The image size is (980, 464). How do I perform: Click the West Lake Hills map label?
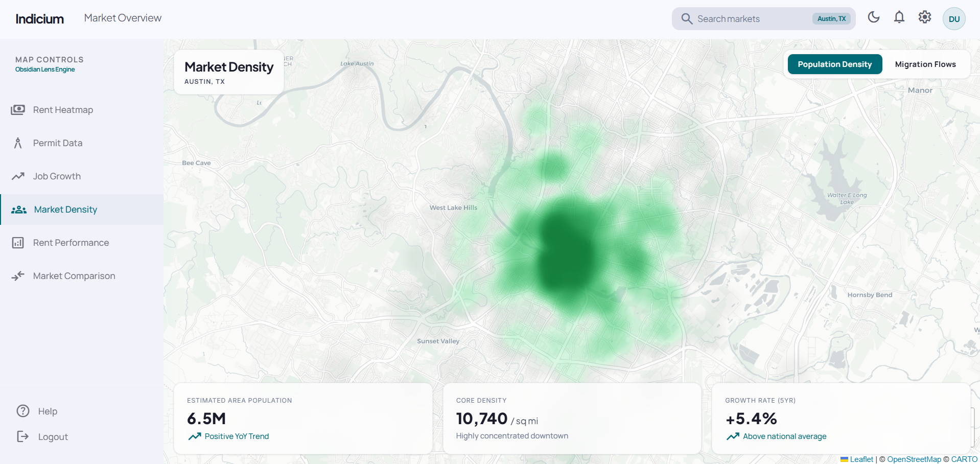coord(453,208)
